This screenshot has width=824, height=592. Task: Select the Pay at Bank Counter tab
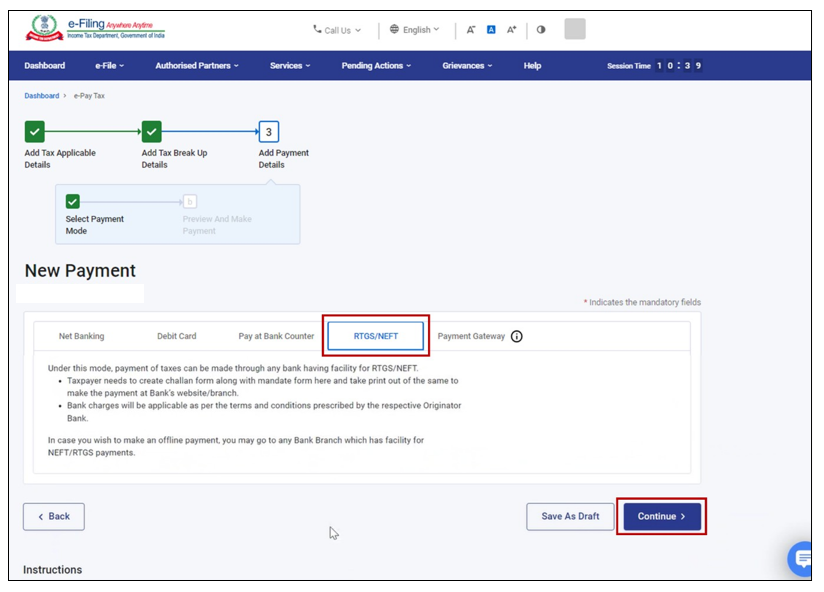point(276,337)
